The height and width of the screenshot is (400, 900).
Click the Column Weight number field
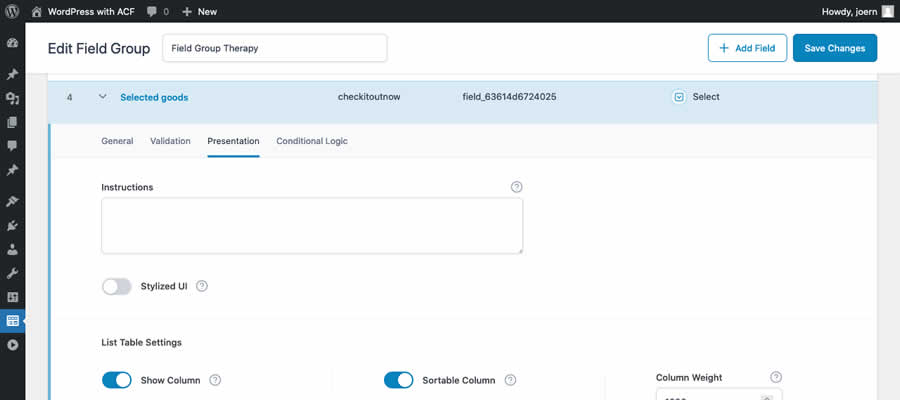tap(719, 394)
